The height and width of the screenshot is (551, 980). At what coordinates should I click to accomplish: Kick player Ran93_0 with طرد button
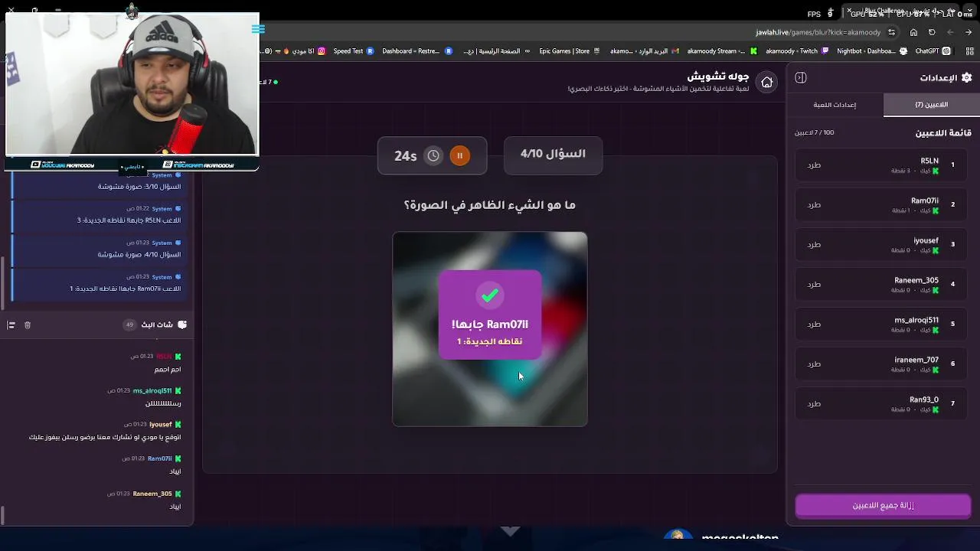[x=814, y=403]
